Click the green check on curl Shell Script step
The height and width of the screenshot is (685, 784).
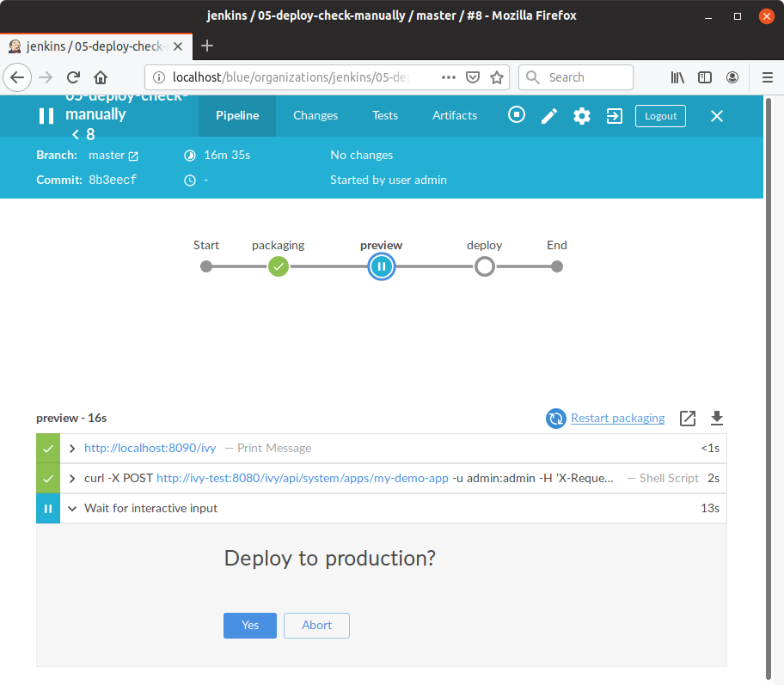pos(48,479)
